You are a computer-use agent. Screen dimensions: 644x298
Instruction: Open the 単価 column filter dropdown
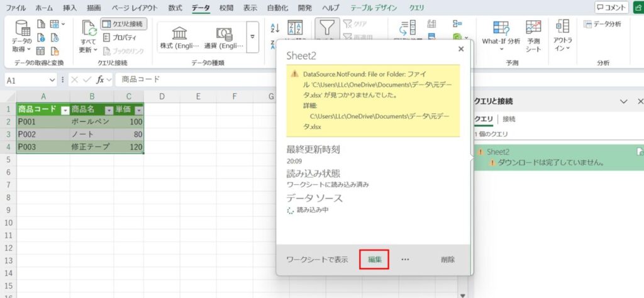[138, 110]
